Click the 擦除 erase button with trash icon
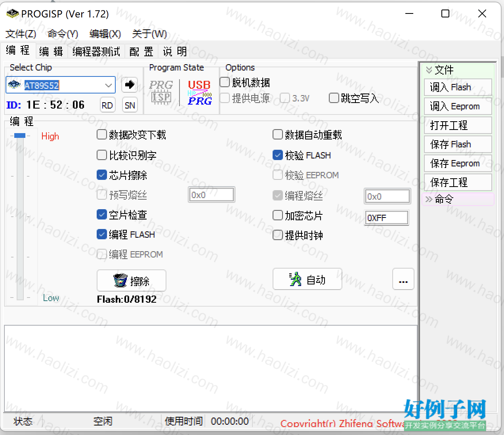The width and height of the screenshot is (504, 435). (x=132, y=280)
